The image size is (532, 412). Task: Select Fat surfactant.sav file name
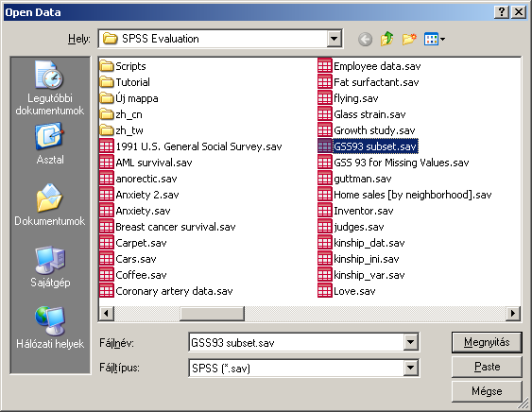coord(376,82)
